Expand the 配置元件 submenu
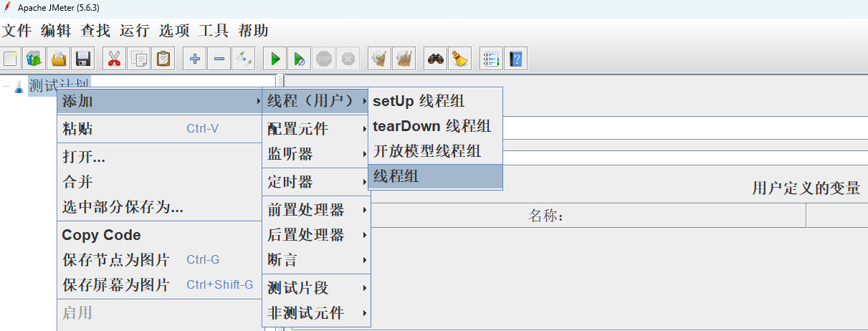This screenshot has width=868, height=331. 316,129
